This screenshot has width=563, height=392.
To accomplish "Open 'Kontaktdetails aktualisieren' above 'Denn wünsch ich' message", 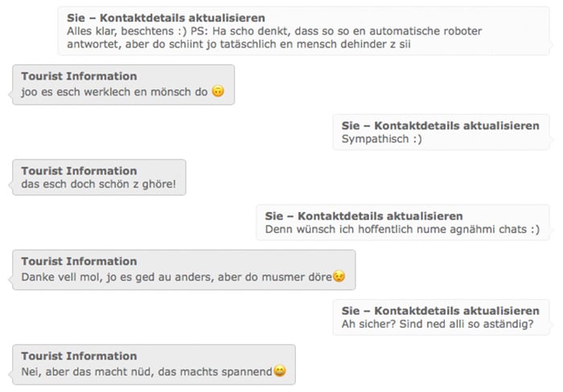I will click(380, 216).
